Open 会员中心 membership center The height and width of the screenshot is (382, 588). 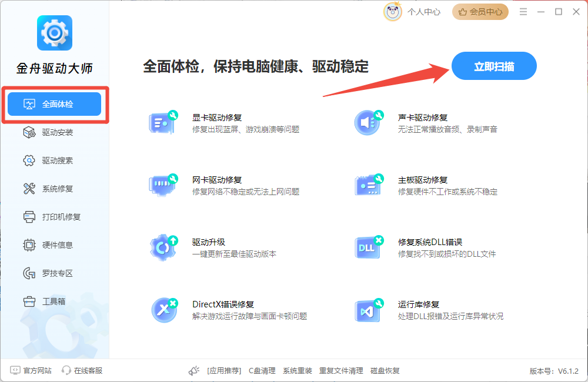pyautogui.click(x=480, y=12)
